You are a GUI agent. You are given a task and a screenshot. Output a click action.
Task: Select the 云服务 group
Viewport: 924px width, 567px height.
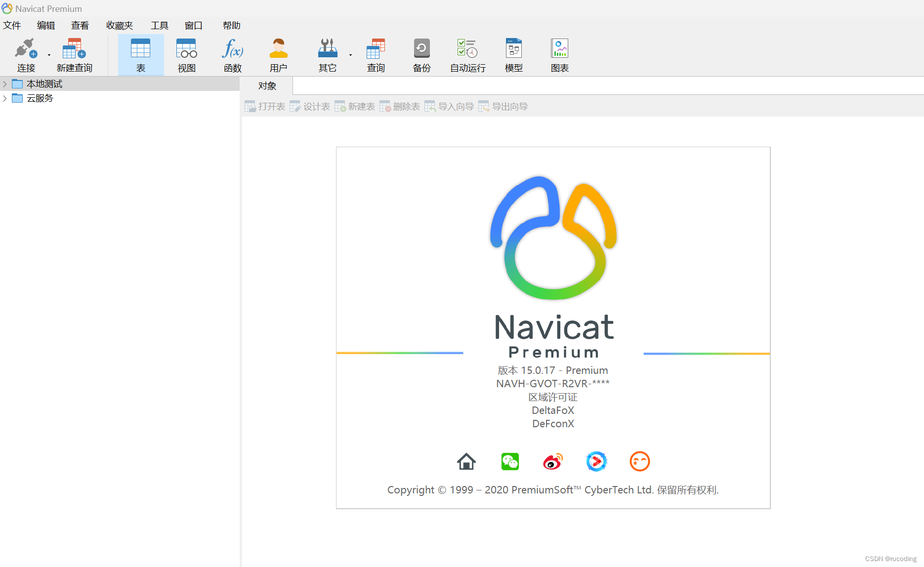click(x=40, y=98)
